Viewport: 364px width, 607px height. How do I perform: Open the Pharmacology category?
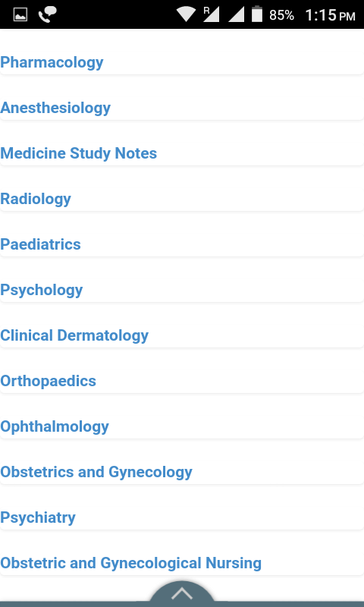[52, 62]
